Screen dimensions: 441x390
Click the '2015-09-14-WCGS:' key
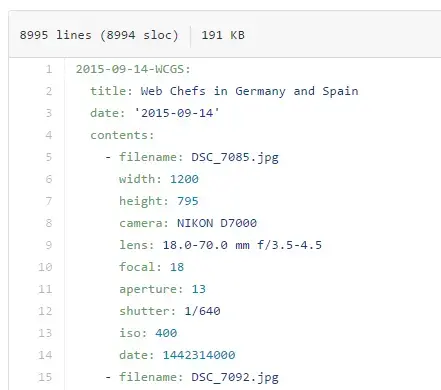[x=133, y=69]
